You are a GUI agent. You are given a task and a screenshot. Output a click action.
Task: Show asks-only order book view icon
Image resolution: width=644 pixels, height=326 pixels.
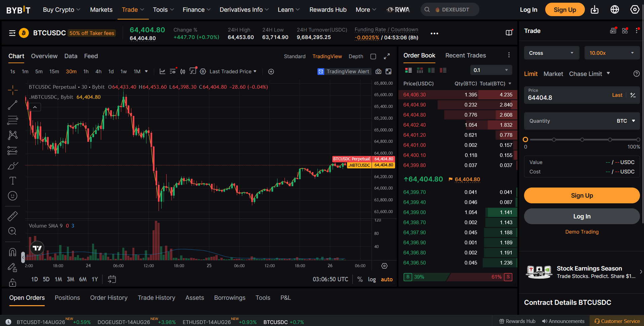point(443,70)
